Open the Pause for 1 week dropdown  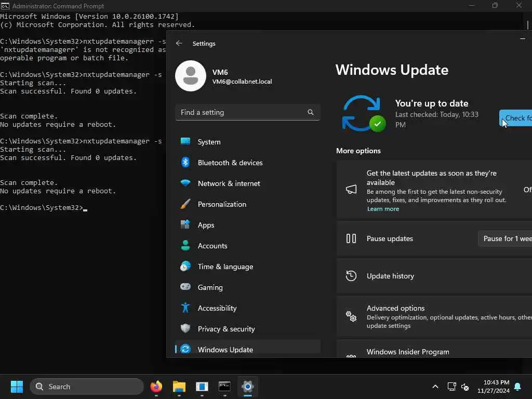(505, 238)
